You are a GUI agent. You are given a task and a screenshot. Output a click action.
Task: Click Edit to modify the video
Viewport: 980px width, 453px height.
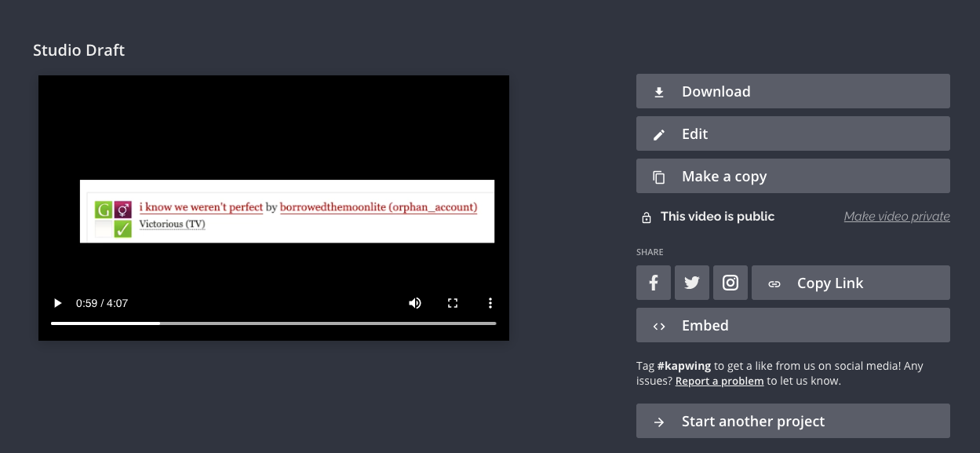coord(792,133)
